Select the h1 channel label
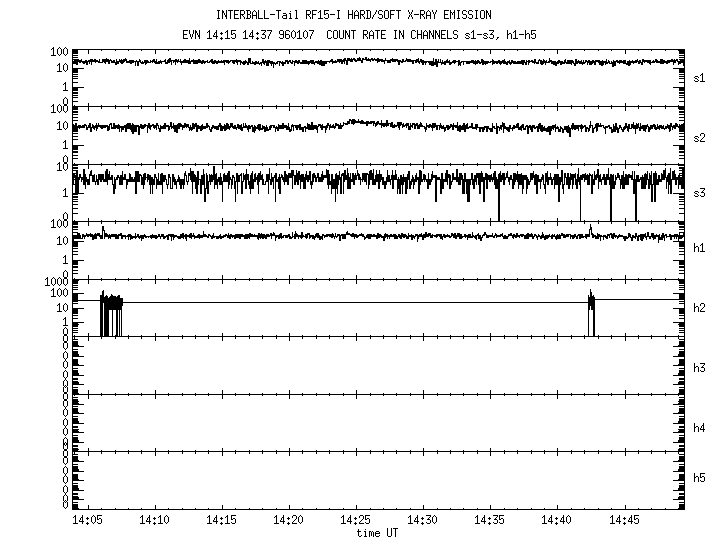Screen dimensions: 720x550 click(x=700, y=248)
